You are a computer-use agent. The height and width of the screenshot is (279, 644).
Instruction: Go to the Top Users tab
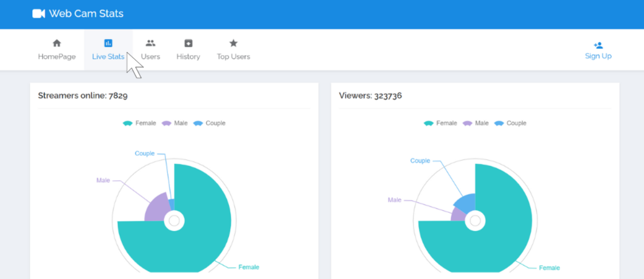coord(233,50)
